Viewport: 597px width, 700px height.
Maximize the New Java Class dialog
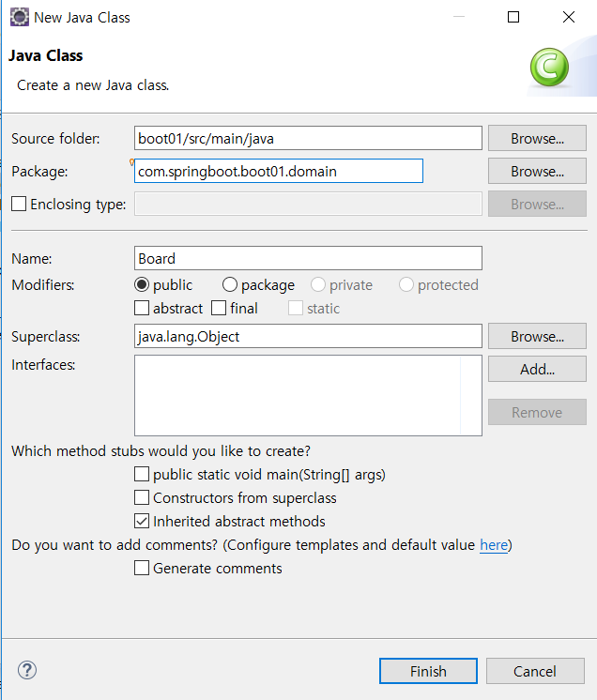(x=513, y=17)
